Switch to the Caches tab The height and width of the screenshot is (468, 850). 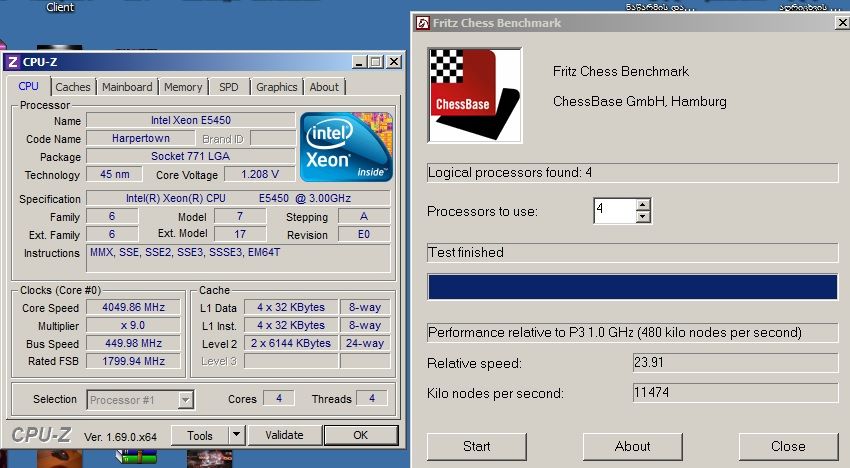click(73, 87)
